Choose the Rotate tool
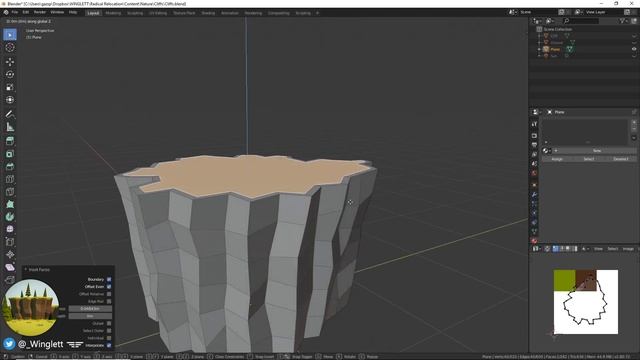The image size is (640, 360). coord(10,74)
